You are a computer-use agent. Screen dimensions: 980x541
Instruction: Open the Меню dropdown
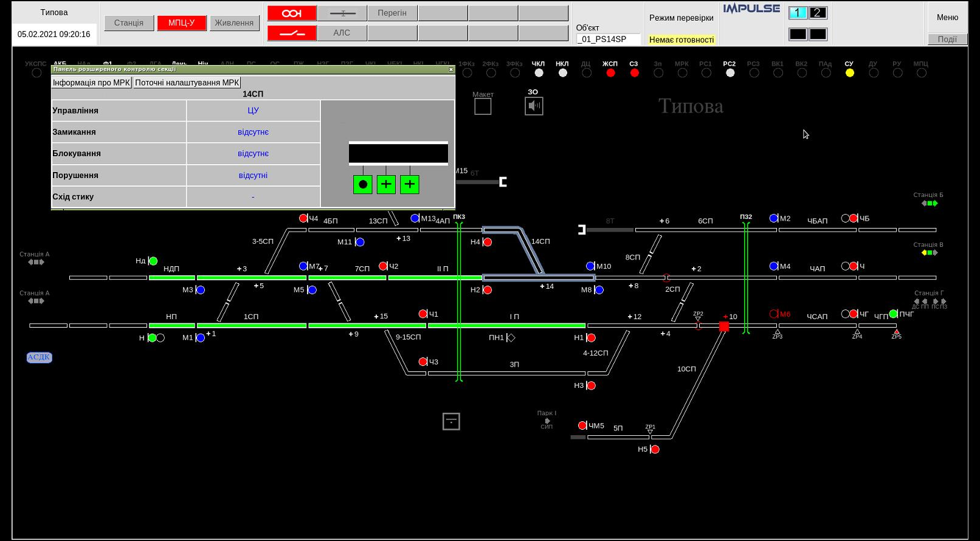[947, 18]
